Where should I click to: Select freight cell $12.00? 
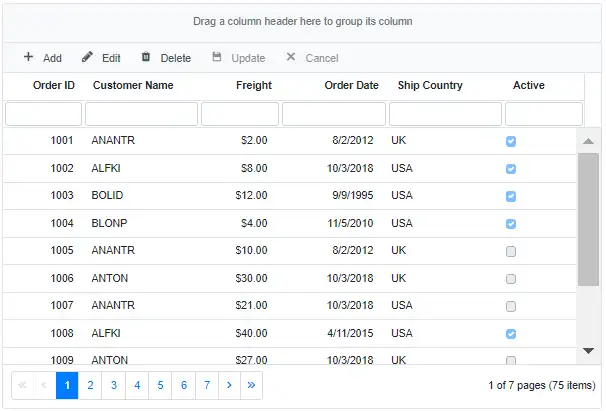[251, 195]
